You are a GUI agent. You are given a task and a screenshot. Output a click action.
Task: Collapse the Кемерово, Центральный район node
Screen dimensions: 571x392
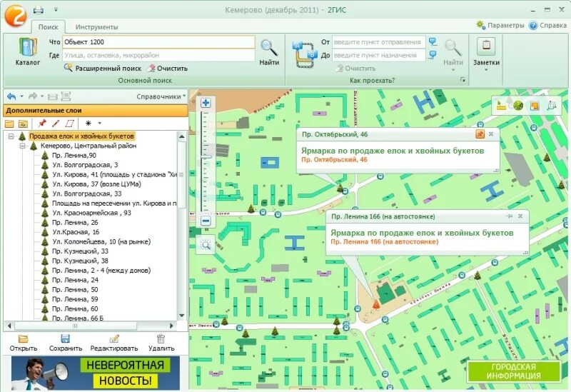point(23,146)
